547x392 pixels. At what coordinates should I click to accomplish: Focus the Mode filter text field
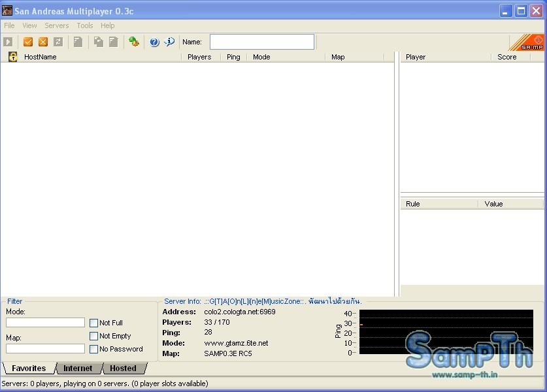click(45, 322)
